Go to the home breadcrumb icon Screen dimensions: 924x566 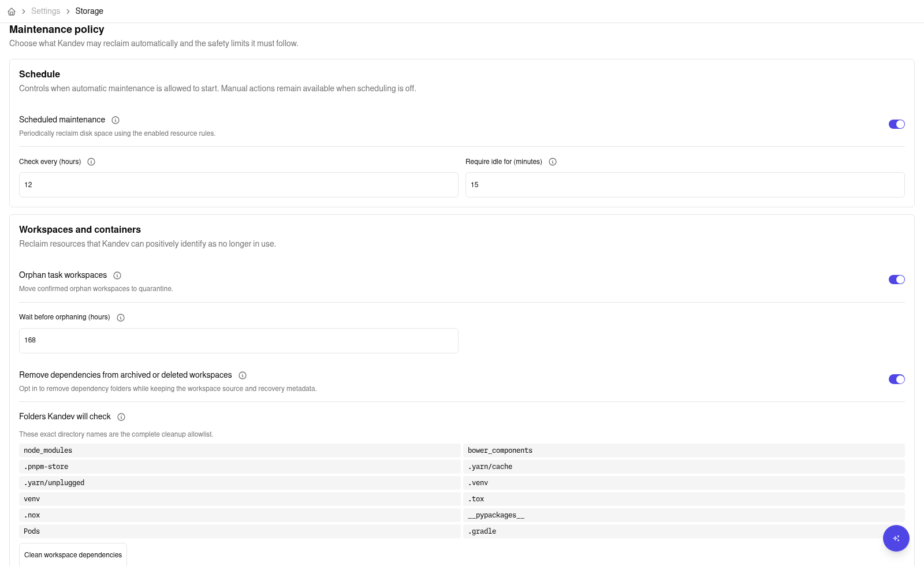12,12
